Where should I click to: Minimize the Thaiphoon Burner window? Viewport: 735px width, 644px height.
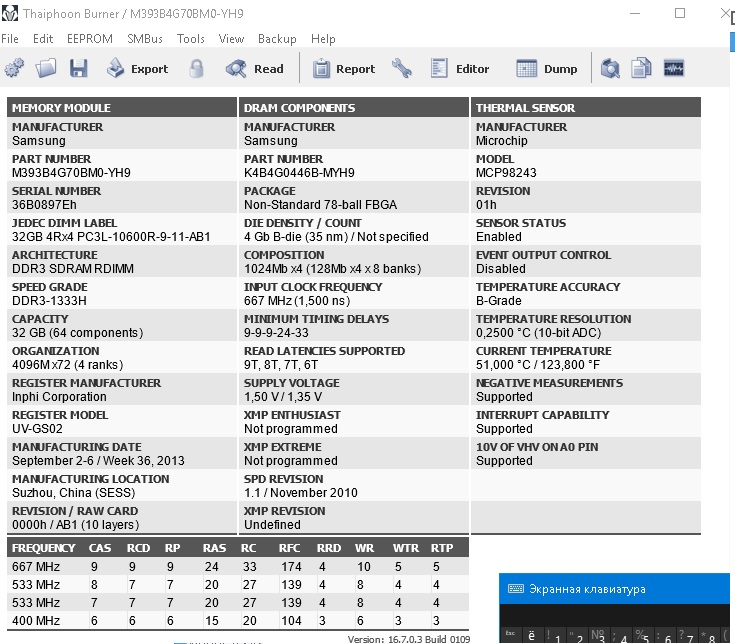(635, 13)
